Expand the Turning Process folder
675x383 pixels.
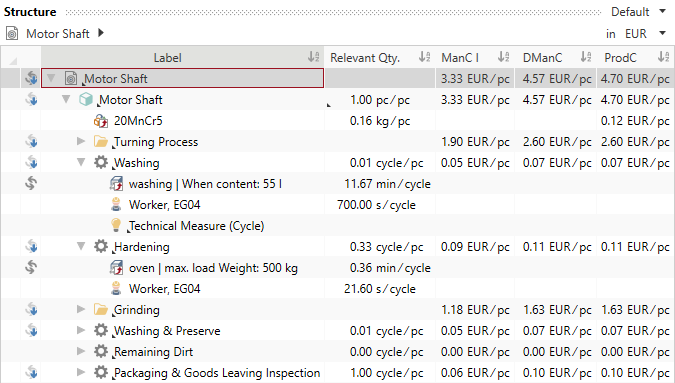pos(81,141)
